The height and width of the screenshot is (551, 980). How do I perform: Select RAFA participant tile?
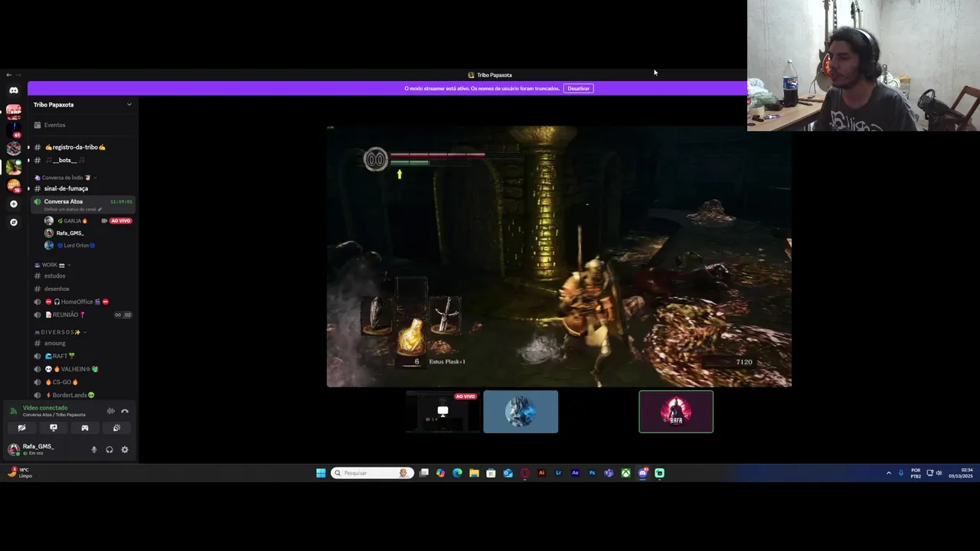[676, 412]
